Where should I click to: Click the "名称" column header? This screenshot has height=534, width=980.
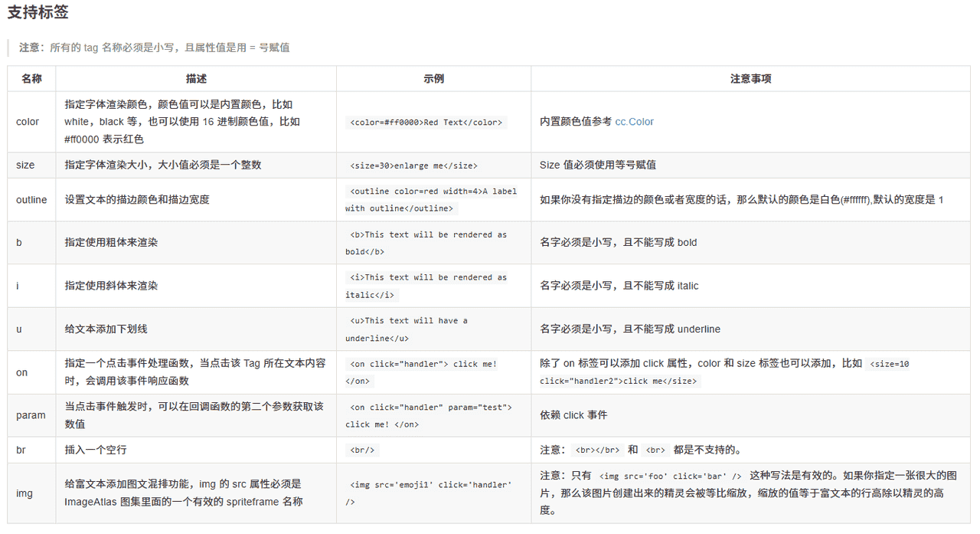[x=31, y=78]
